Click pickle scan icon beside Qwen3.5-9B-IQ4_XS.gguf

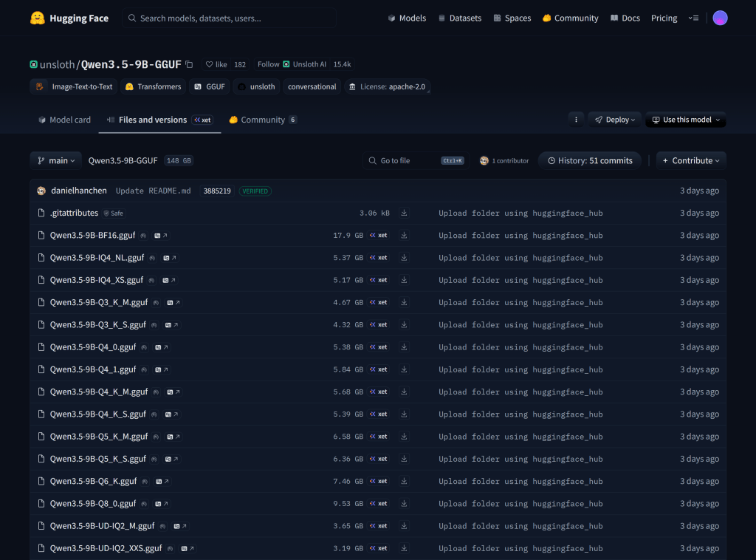[151, 280]
